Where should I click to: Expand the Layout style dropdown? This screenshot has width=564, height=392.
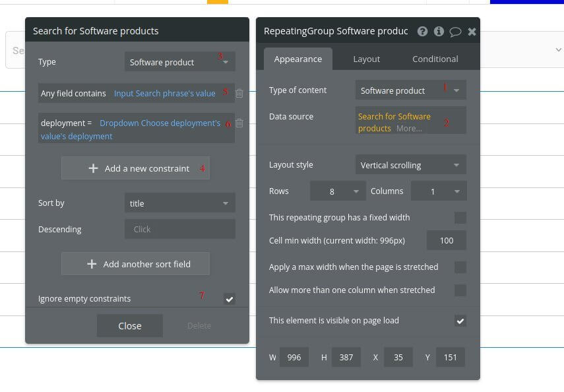pos(410,165)
